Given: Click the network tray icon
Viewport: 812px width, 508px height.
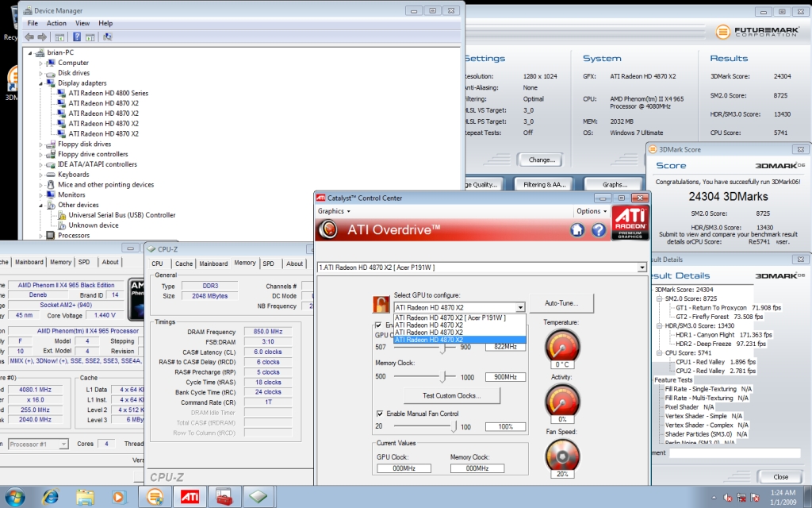Looking at the screenshot, I should click(x=741, y=498).
